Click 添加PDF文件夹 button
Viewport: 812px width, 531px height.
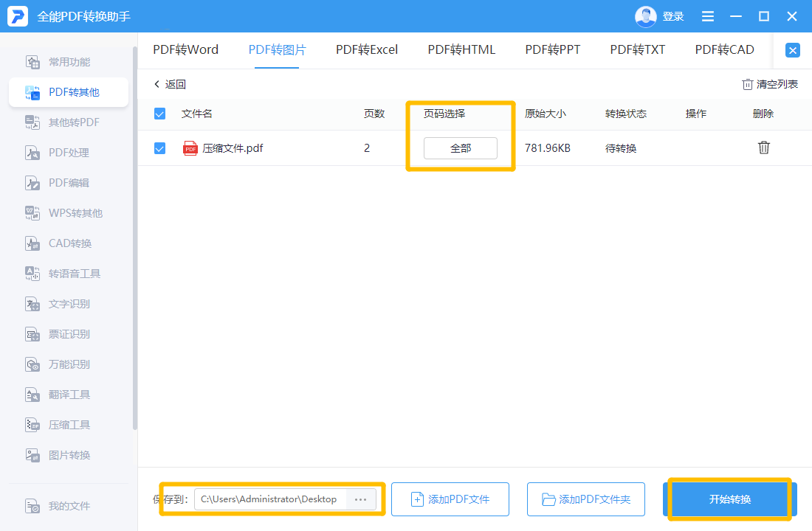585,499
